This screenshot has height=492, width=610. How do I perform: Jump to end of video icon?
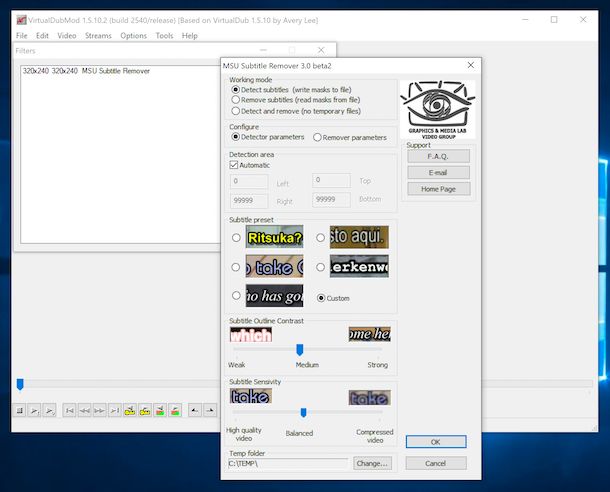pyautogui.click(x=115, y=410)
